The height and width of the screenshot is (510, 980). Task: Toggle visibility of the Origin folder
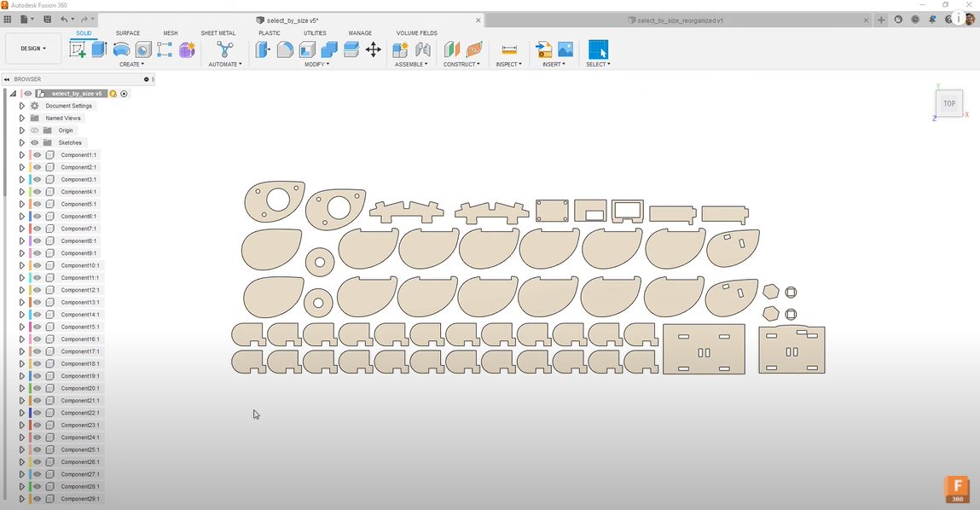pyautogui.click(x=34, y=130)
